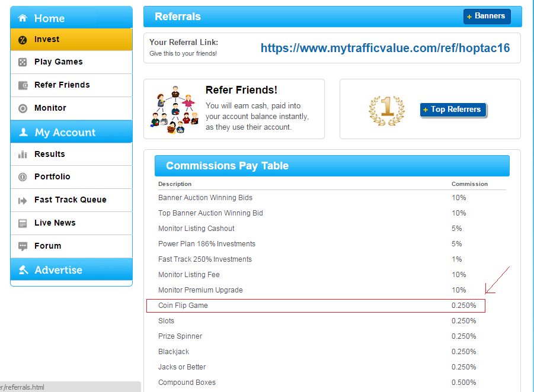Viewport: 534px width, 392px height.
Task: Click the Referrals title bar
Action: click(332, 17)
